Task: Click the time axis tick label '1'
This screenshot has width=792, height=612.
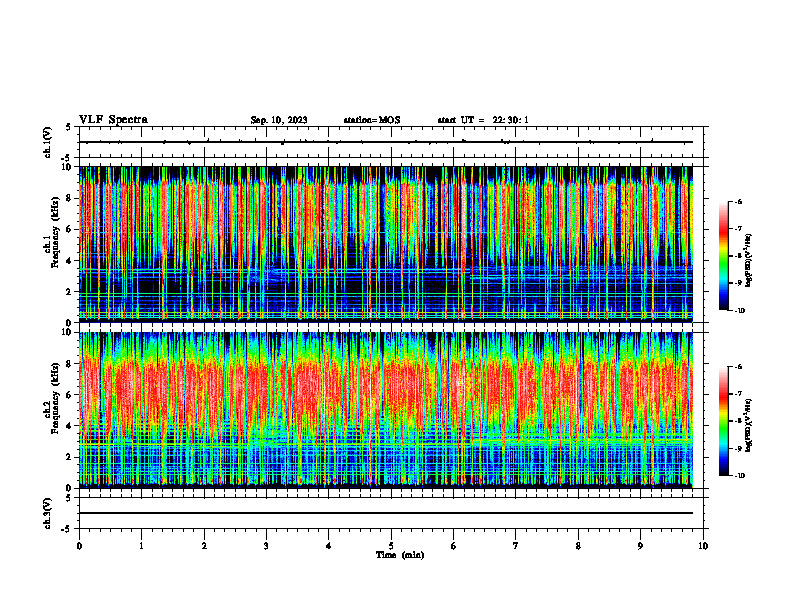Action: 141,546
